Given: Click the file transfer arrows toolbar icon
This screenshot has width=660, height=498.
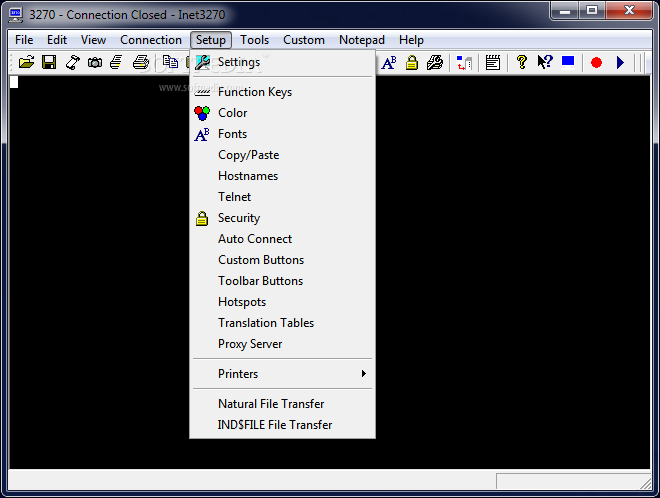Looking at the screenshot, I should [x=464, y=63].
